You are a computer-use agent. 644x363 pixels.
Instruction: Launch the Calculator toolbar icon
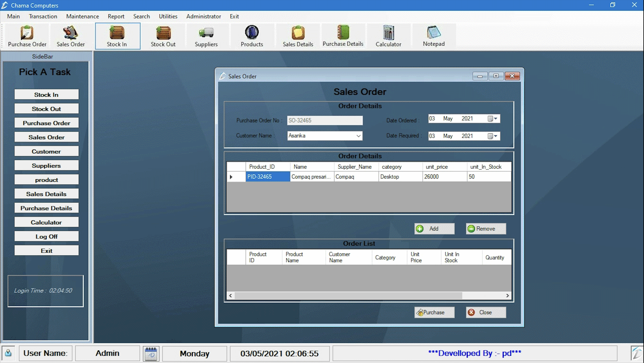(x=388, y=36)
